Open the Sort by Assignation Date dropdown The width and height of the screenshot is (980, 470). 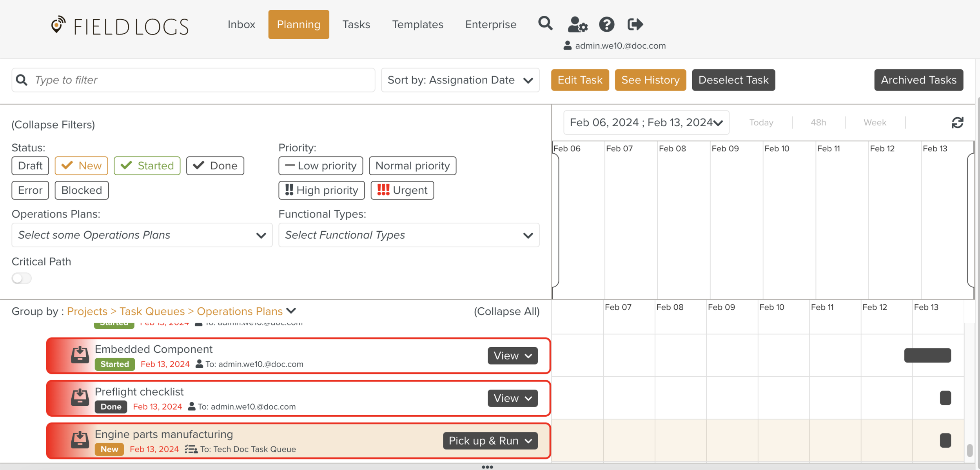click(460, 80)
